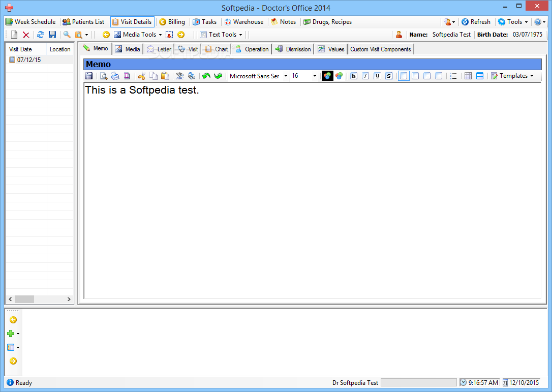
Task: Open Drugs, Recipes section
Action: (328, 22)
